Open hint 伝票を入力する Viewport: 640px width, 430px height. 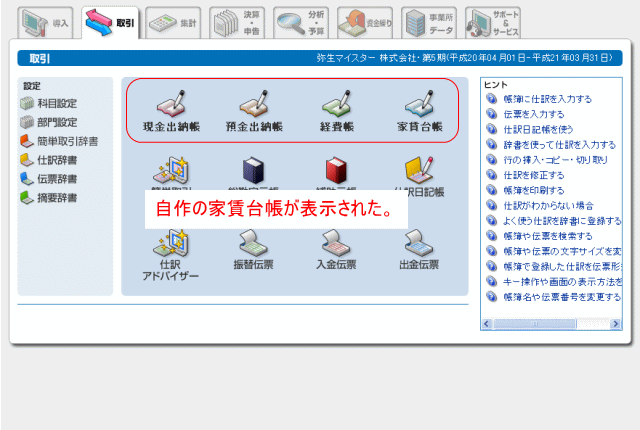click(x=534, y=114)
